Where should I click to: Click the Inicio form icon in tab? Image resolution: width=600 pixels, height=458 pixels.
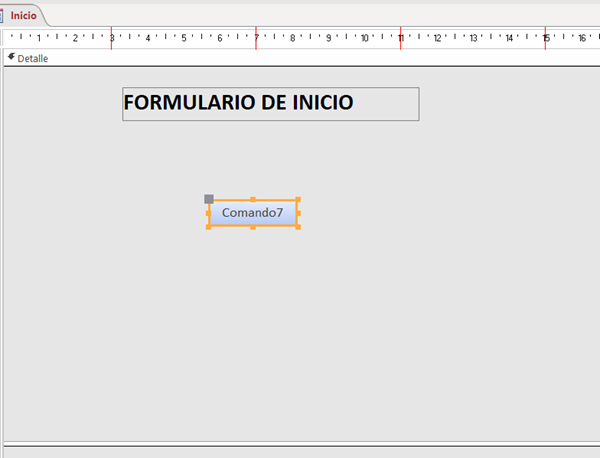pos(2,16)
